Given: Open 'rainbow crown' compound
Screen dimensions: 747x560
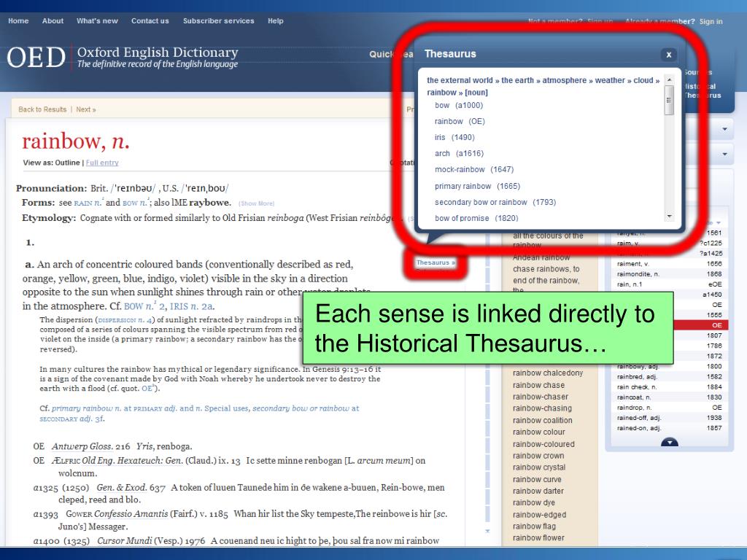Looking at the screenshot, I should [x=538, y=456].
